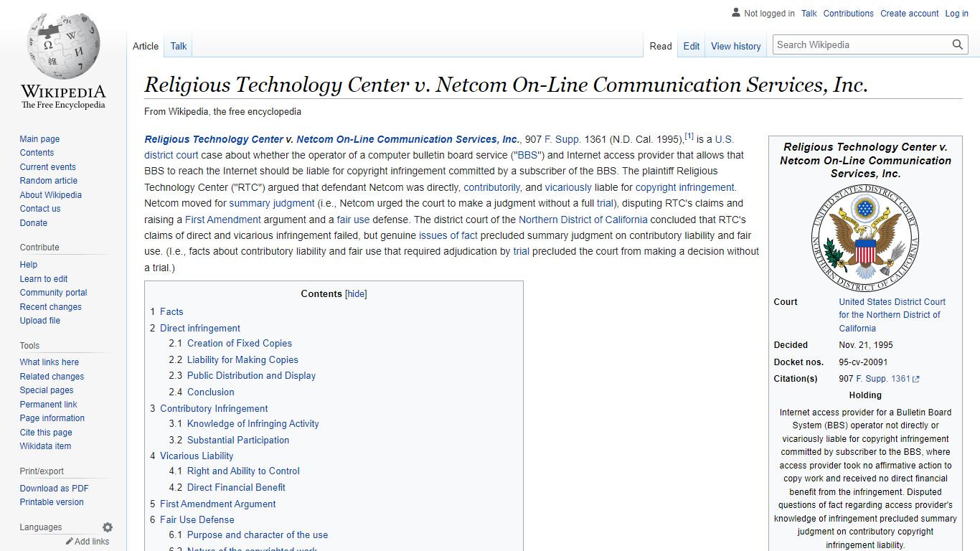Screen dimensions: 980x551
Task: Select the Read tab
Action: (x=661, y=46)
